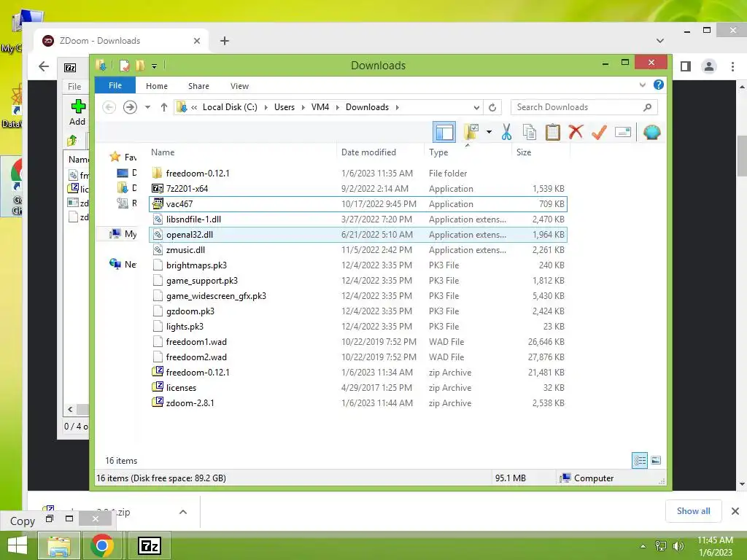Select Favorites in navigation pane
This screenshot has width=747, height=560.
point(123,157)
